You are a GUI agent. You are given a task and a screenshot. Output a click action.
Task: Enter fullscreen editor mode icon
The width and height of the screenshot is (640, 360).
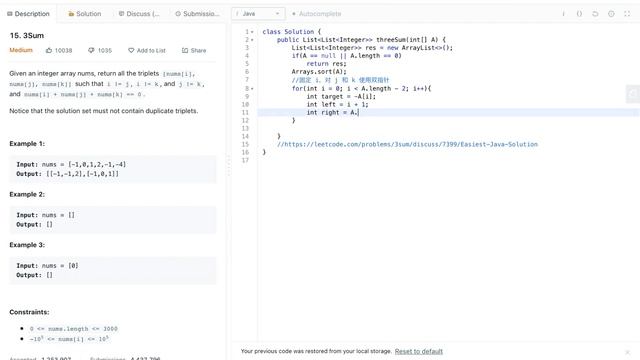click(x=627, y=13)
